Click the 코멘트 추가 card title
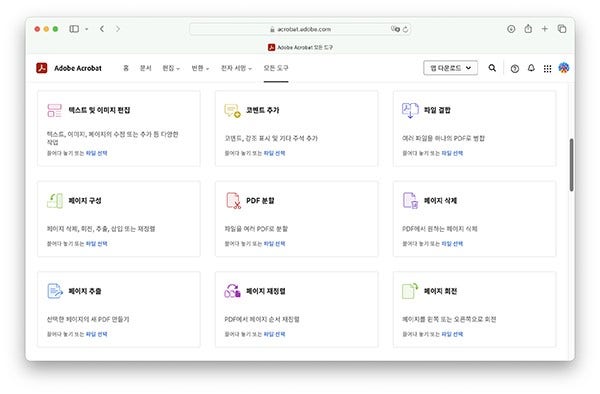 pyautogui.click(x=262, y=111)
